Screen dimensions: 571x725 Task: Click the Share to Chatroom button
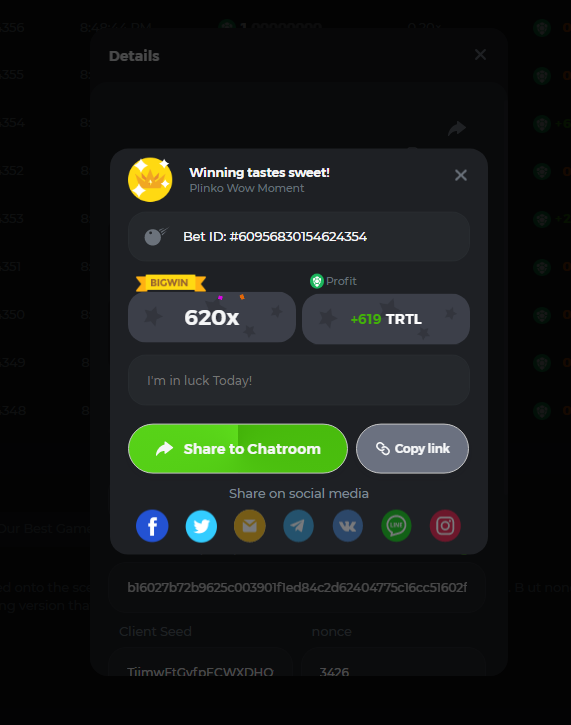238,449
